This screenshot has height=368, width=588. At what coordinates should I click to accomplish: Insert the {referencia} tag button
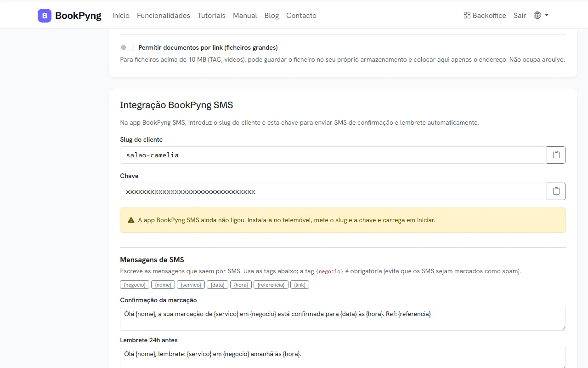click(x=271, y=285)
